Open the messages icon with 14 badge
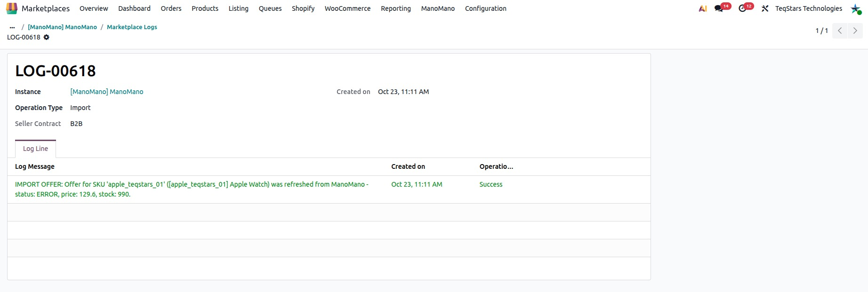The height and width of the screenshot is (292, 868). pos(719,8)
